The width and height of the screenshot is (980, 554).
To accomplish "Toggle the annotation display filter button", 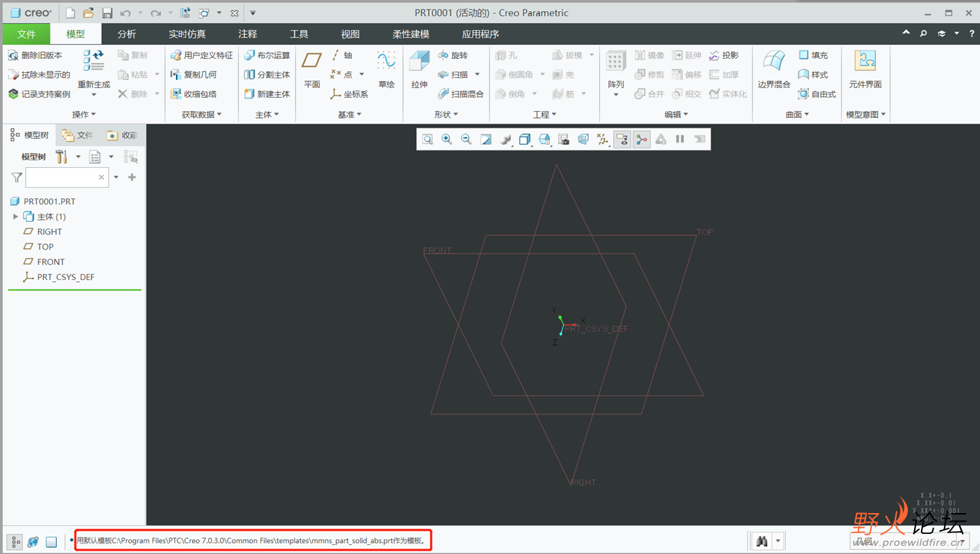I will (622, 139).
